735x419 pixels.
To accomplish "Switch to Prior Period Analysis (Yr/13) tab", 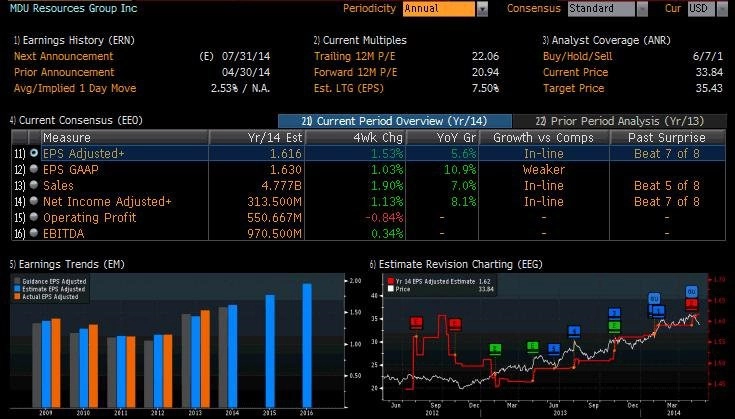I will coord(619,121).
